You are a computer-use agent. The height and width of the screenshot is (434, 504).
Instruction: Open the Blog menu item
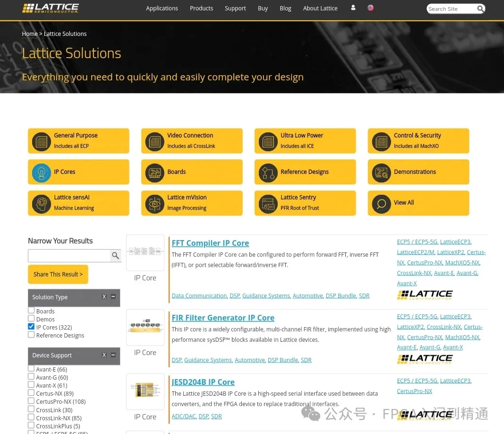285,9
